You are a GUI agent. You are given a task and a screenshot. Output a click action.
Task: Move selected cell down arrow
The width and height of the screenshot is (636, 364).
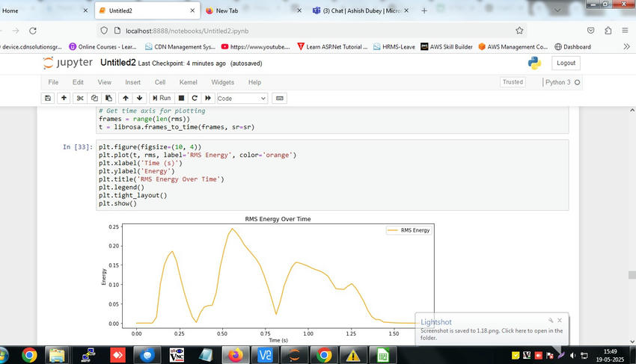tap(139, 98)
